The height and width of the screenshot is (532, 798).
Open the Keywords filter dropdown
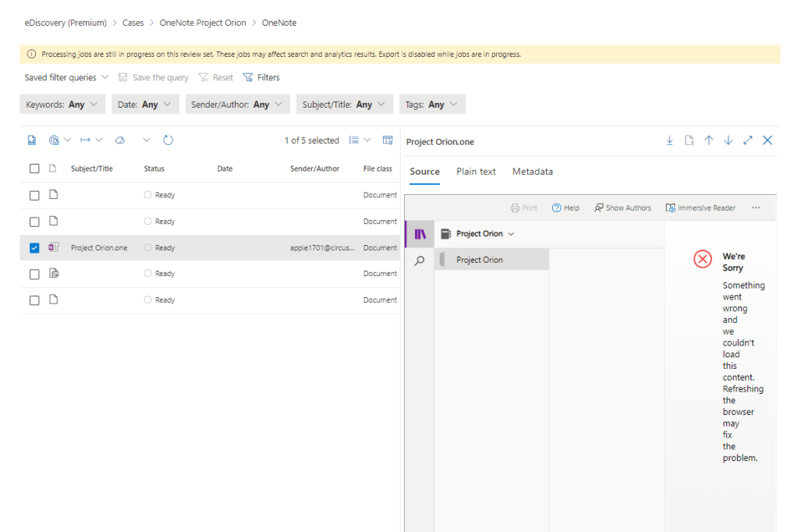[x=62, y=105]
